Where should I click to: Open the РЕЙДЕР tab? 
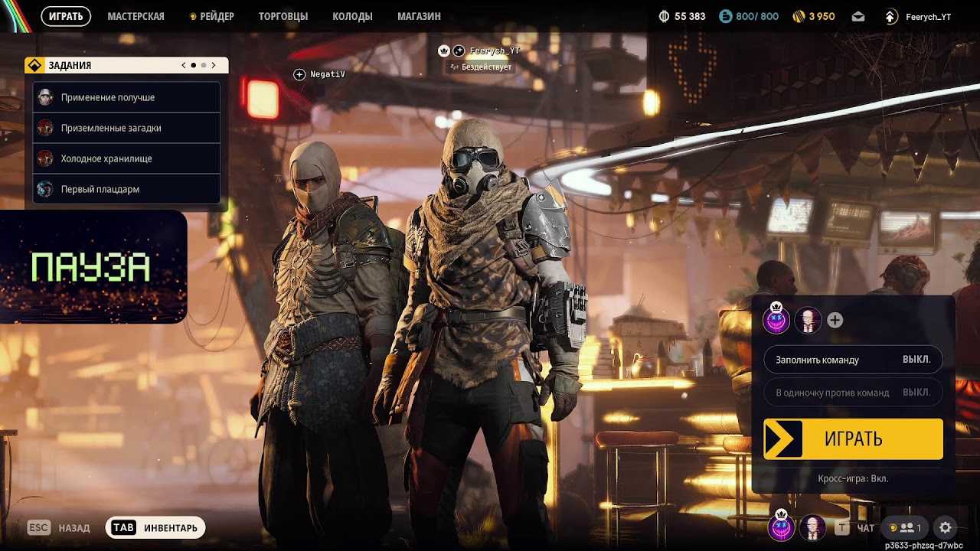(211, 16)
